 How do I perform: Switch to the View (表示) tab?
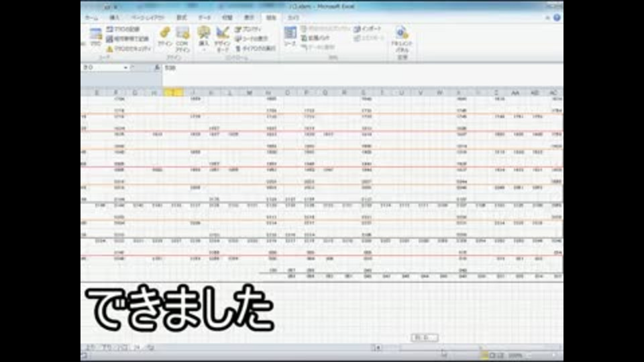pos(250,17)
